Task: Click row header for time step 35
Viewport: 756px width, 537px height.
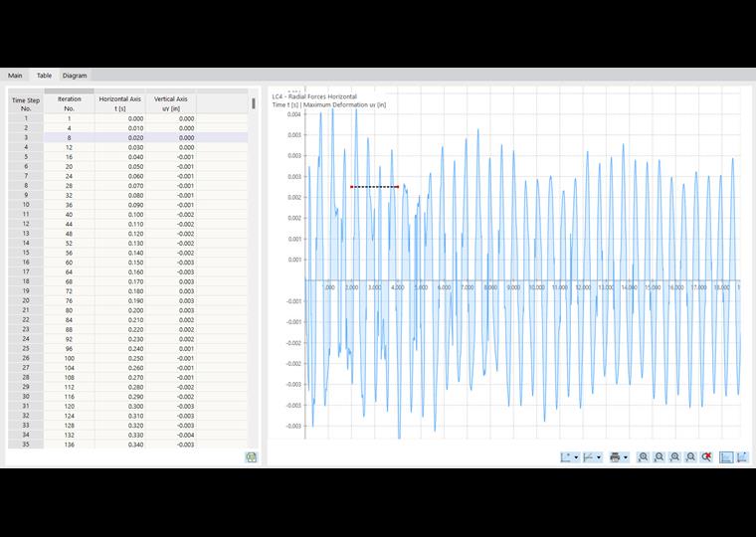Action: point(26,445)
